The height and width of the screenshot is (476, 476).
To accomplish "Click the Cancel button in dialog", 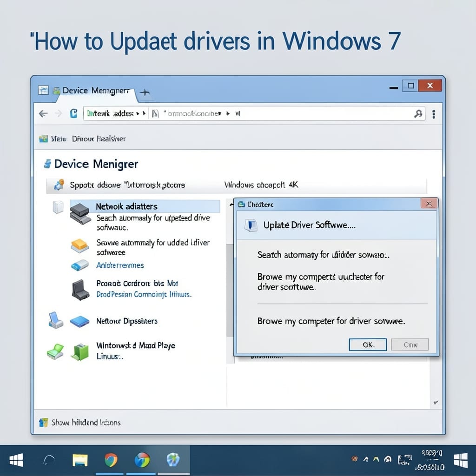I will tap(410, 345).
